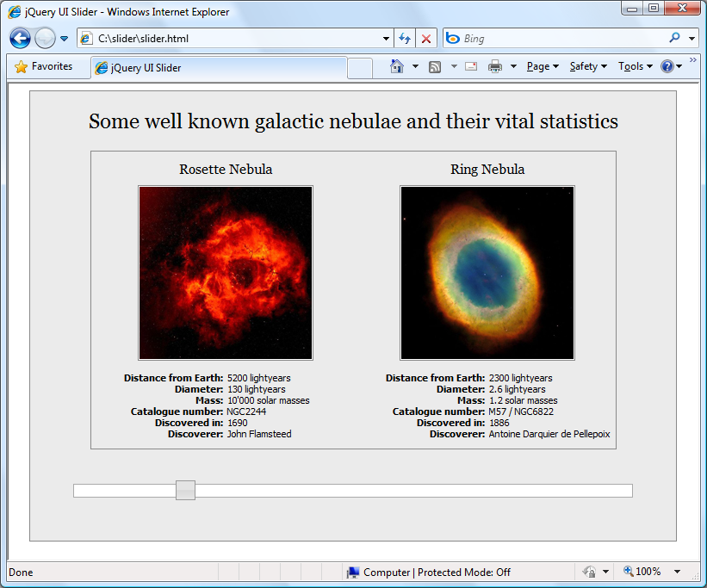Click the Forward navigation button

coord(45,39)
